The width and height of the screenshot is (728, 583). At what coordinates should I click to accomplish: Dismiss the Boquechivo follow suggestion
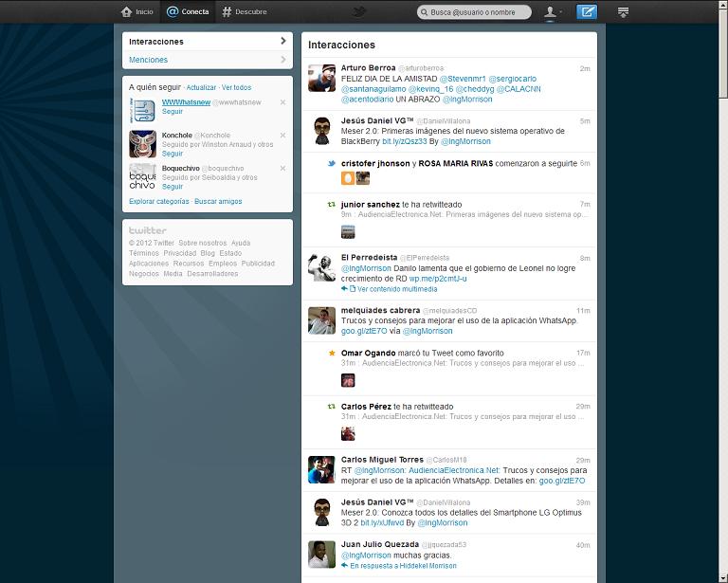point(282,169)
